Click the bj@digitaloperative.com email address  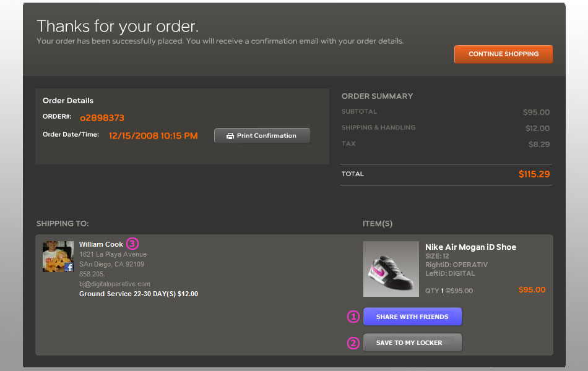(x=115, y=284)
